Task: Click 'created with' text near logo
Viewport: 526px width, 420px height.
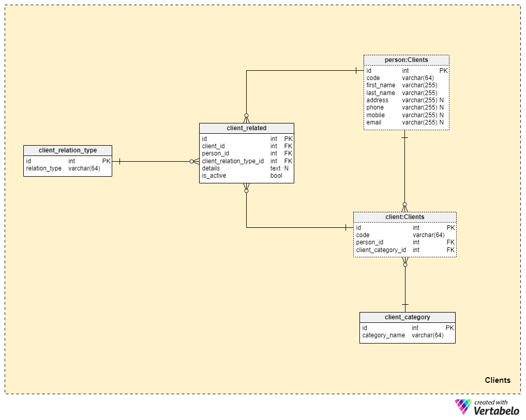Action: click(491, 402)
